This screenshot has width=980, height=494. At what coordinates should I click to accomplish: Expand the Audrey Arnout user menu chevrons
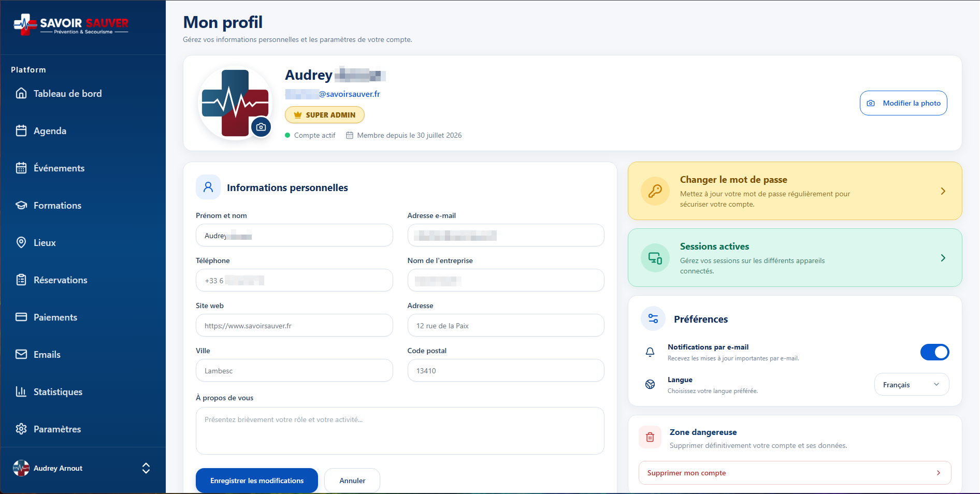pos(146,468)
